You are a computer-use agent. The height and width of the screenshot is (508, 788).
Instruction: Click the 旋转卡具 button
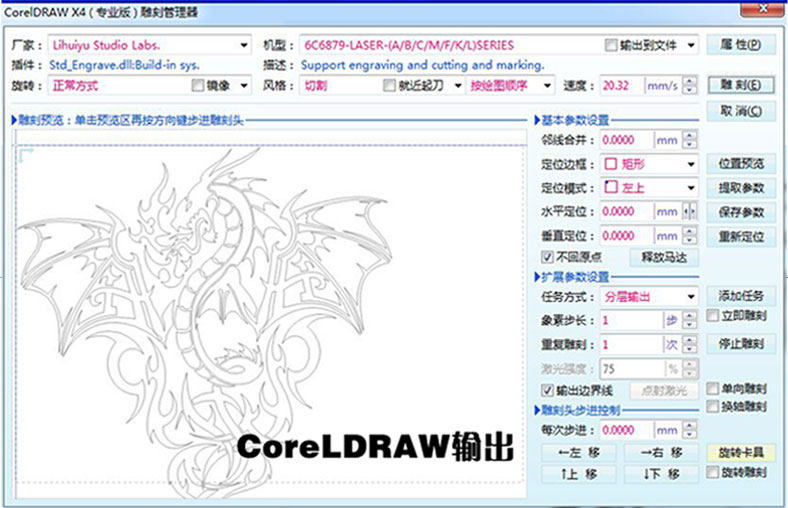click(x=741, y=452)
